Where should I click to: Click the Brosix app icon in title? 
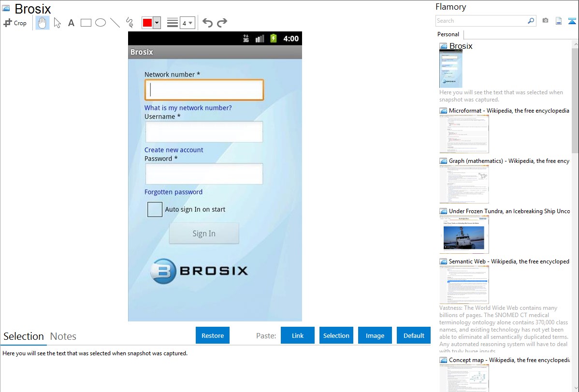point(6,8)
